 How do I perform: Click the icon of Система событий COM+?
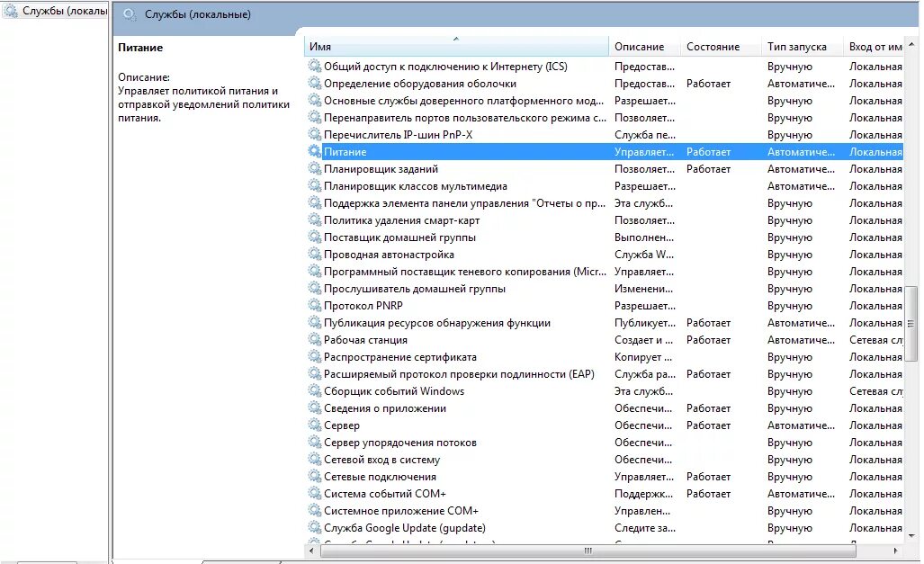click(x=315, y=493)
